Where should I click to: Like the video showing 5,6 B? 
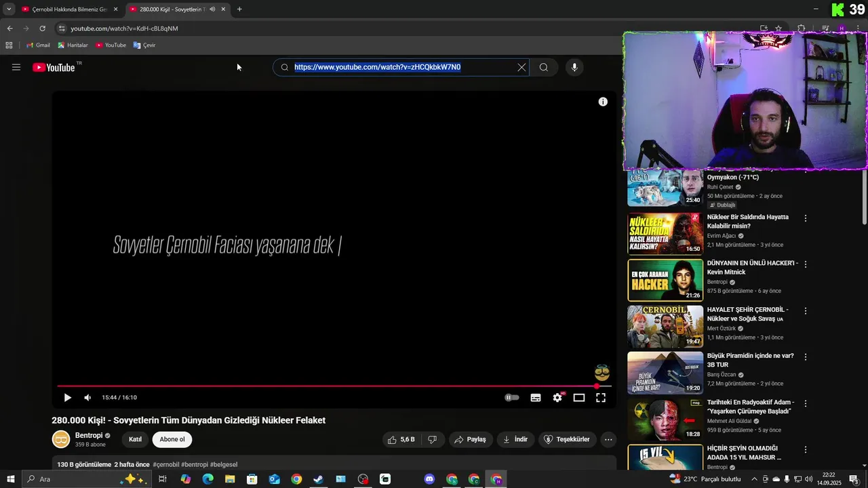click(401, 439)
